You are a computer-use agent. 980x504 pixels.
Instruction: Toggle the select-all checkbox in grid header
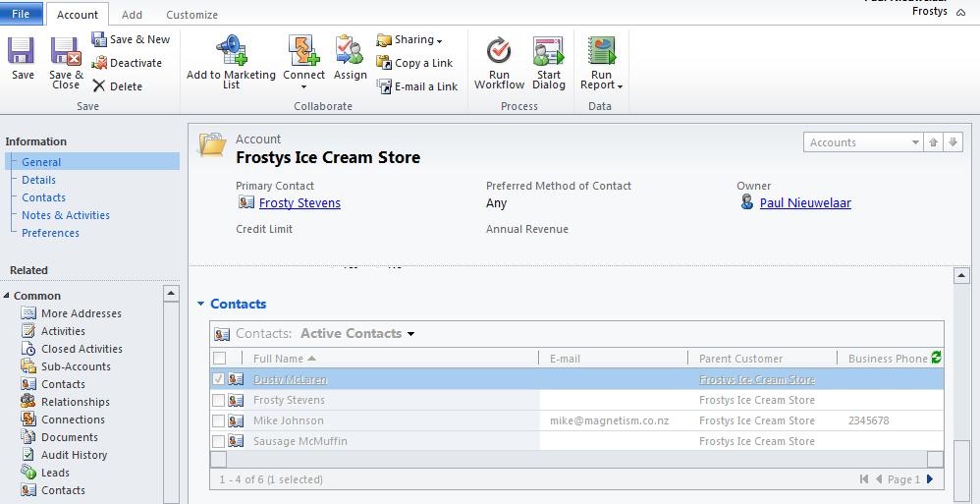click(219, 359)
